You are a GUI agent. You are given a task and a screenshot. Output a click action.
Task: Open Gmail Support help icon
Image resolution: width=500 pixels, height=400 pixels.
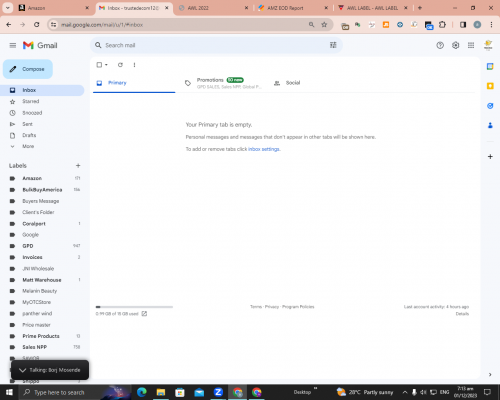pos(440,45)
